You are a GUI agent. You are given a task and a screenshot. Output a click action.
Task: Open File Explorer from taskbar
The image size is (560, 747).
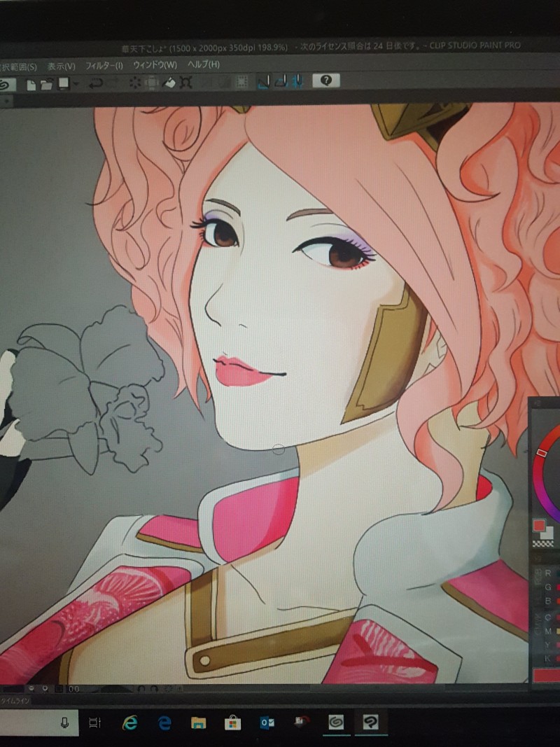198,723
